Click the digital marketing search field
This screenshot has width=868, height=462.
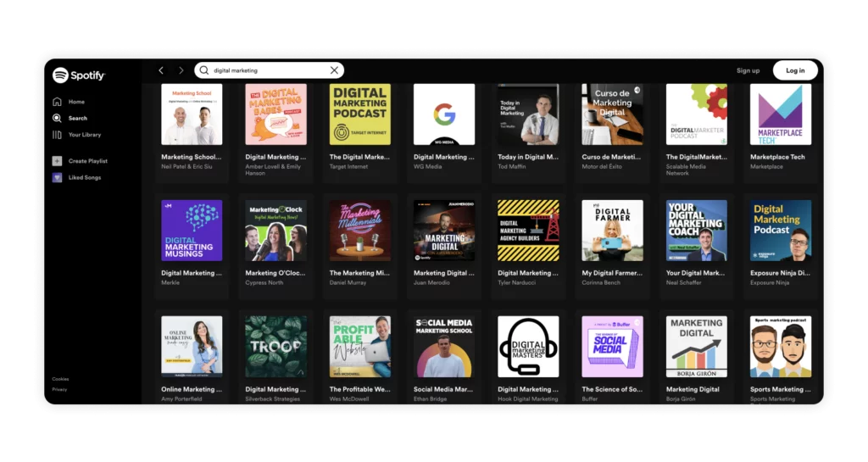[x=269, y=70]
